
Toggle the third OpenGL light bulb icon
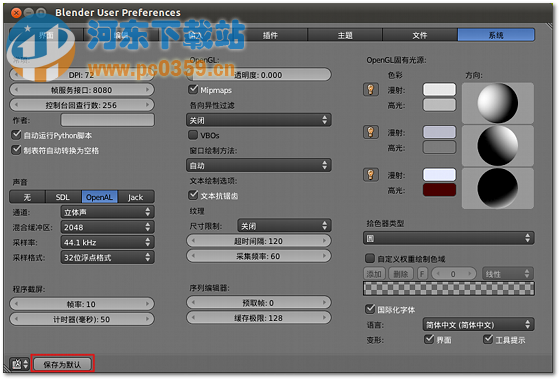(x=371, y=175)
